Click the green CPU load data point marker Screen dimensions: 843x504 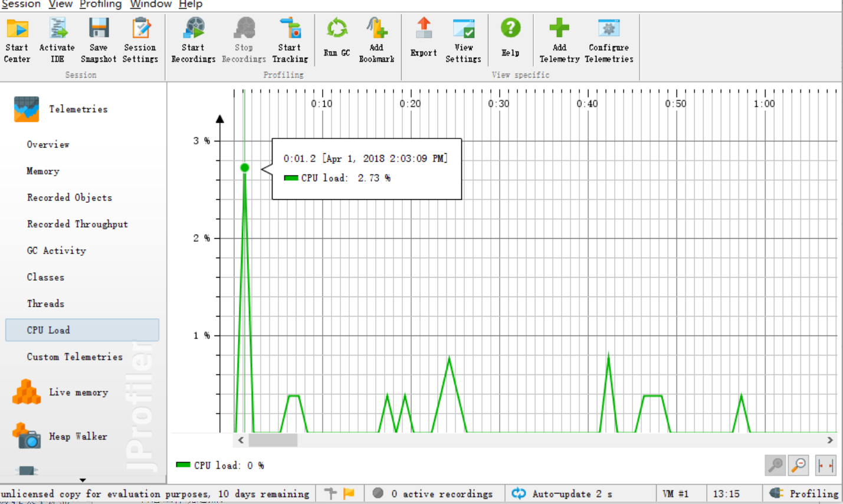tap(245, 168)
